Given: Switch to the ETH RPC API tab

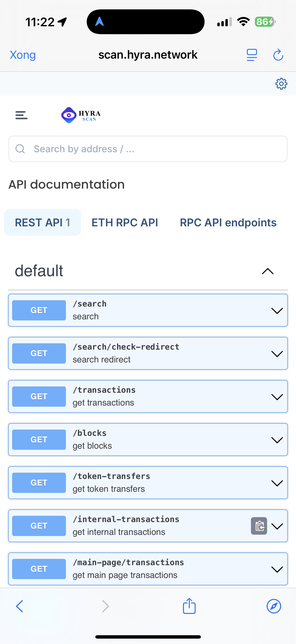Looking at the screenshot, I should [125, 223].
